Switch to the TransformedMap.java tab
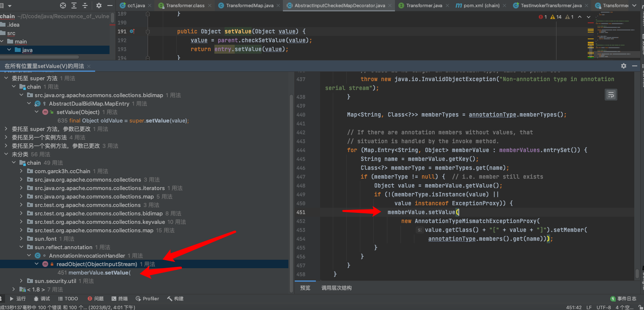 tap(249, 5)
